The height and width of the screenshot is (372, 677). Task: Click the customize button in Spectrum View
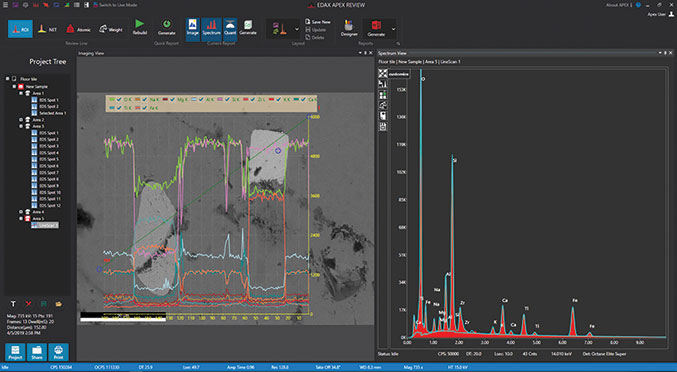tap(399, 74)
